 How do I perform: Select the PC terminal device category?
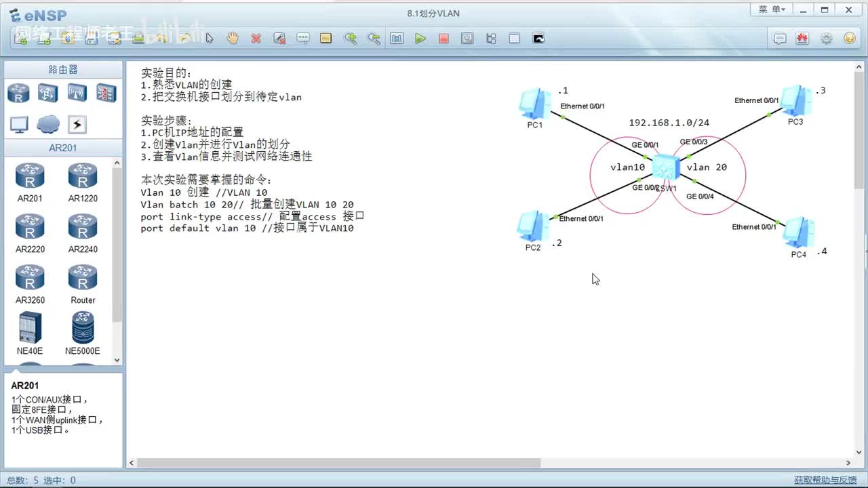point(18,124)
